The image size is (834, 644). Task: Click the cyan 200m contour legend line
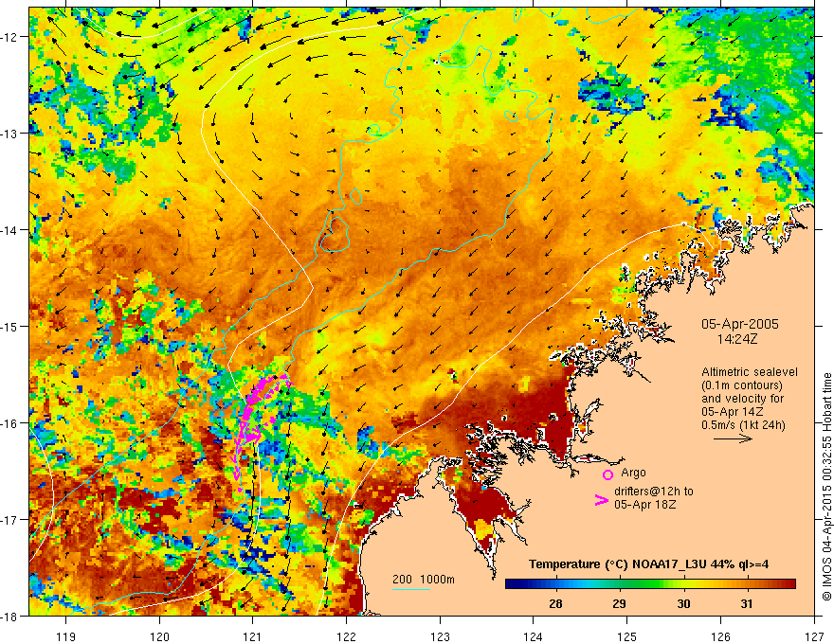tap(411, 589)
